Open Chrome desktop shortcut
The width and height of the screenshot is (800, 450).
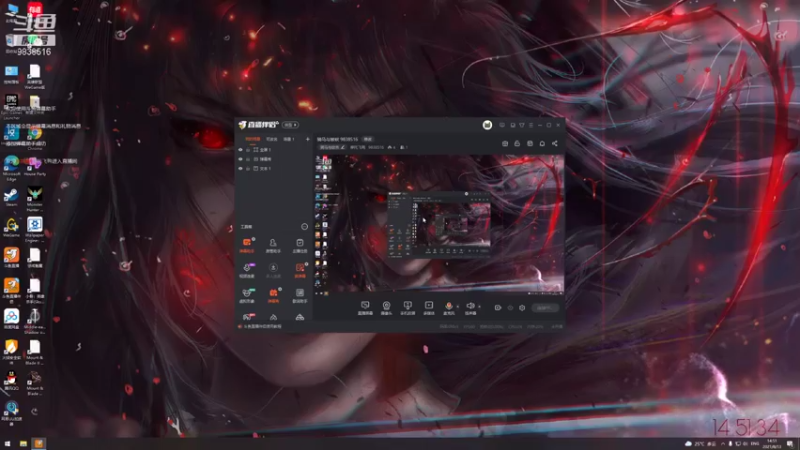click(35, 137)
